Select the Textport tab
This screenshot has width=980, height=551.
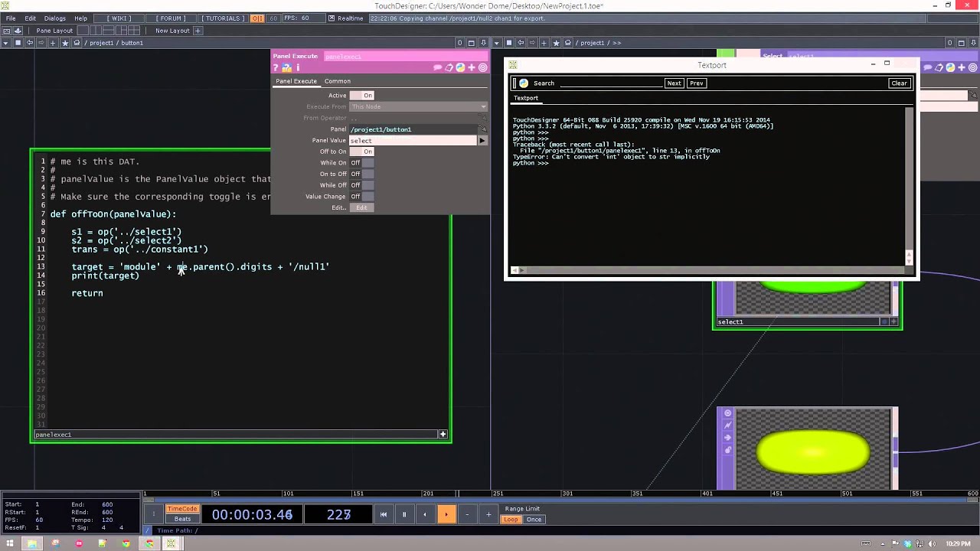click(x=526, y=98)
